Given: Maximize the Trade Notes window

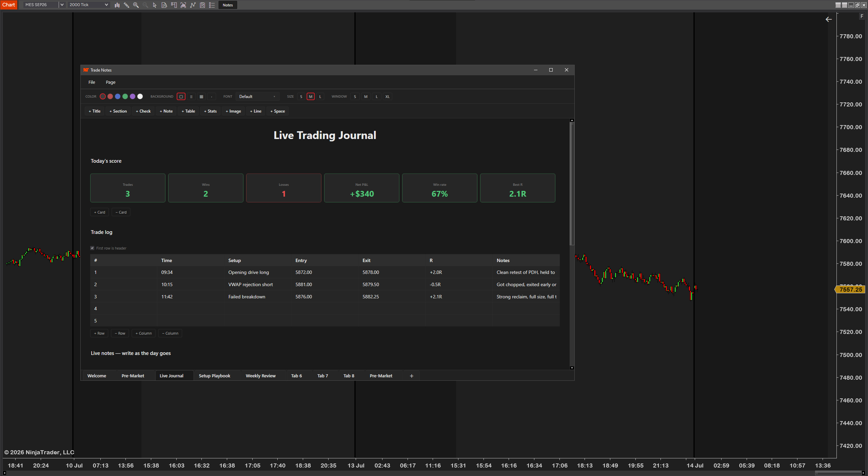Looking at the screenshot, I should pos(551,70).
